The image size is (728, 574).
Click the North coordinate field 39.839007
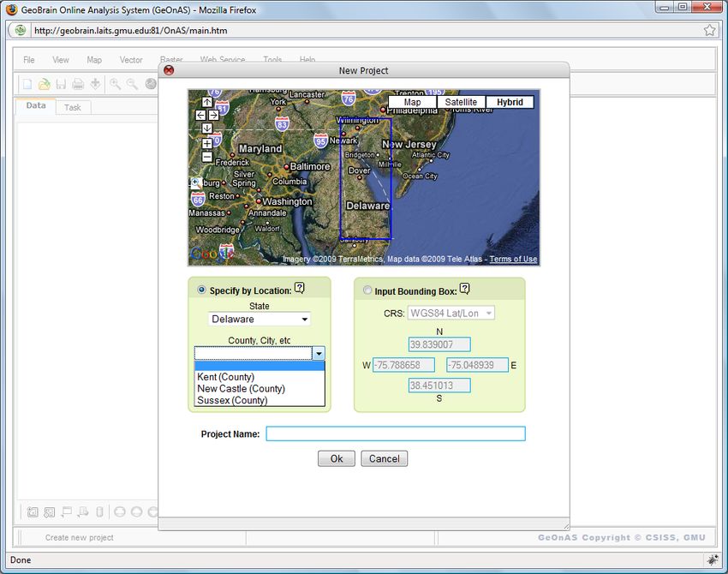pos(439,344)
